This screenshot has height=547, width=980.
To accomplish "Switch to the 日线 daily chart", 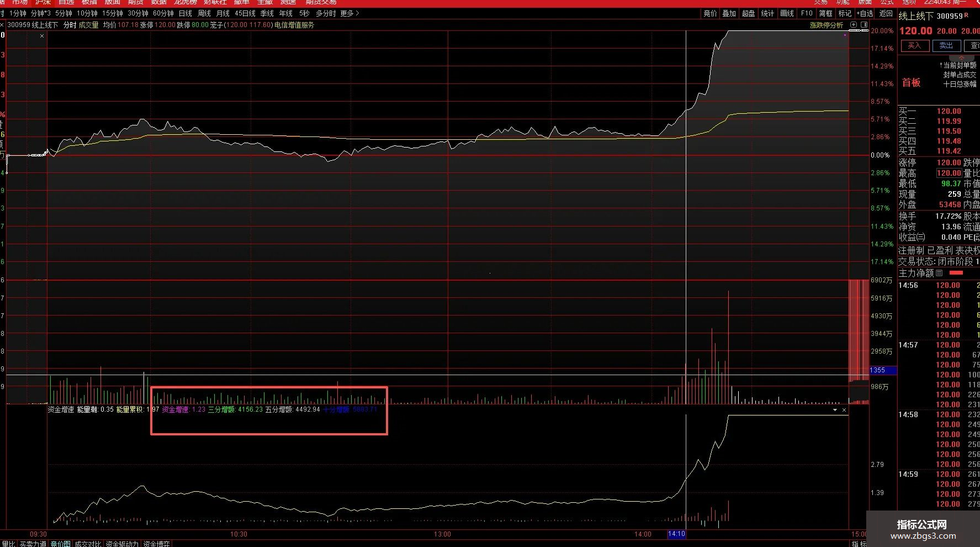I will pos(186,13).
